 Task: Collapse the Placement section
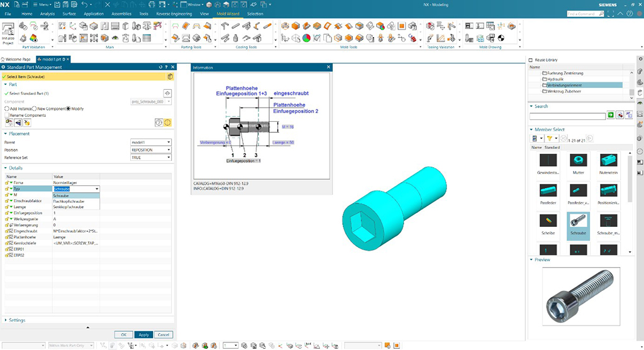6,134
